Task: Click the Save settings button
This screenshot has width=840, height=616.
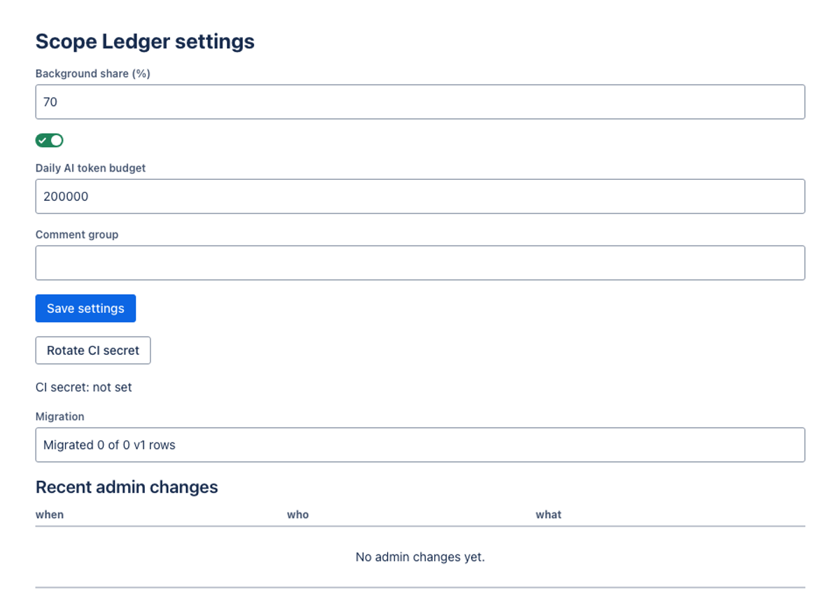Action: coord(85,309)
